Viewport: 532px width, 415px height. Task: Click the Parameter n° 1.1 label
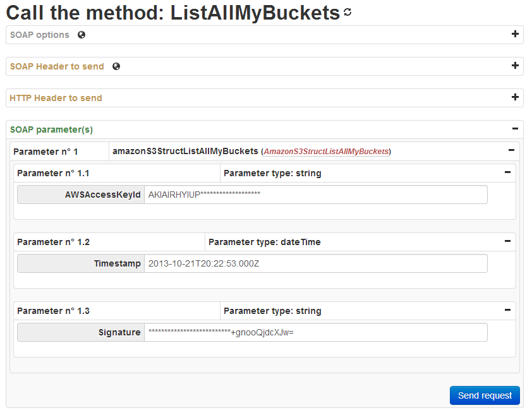53,174
